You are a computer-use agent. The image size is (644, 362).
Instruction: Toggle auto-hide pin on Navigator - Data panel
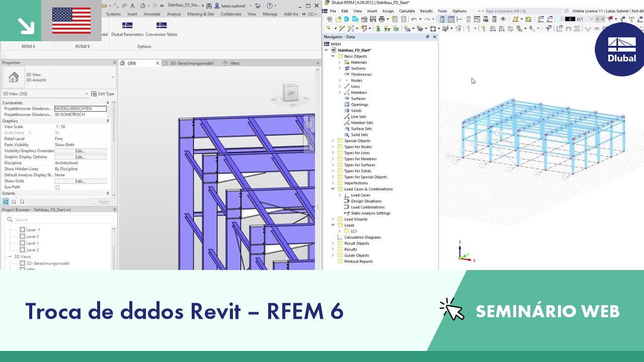427,37
